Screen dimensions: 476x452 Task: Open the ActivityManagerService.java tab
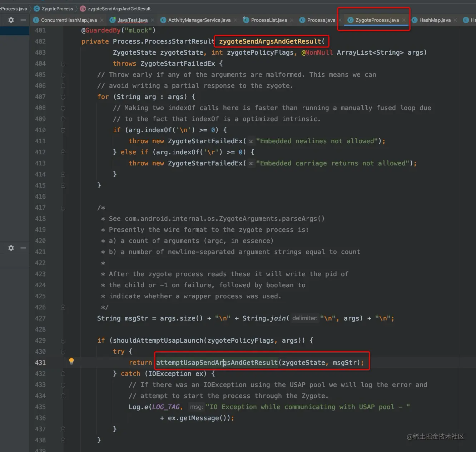click(199, 20)
